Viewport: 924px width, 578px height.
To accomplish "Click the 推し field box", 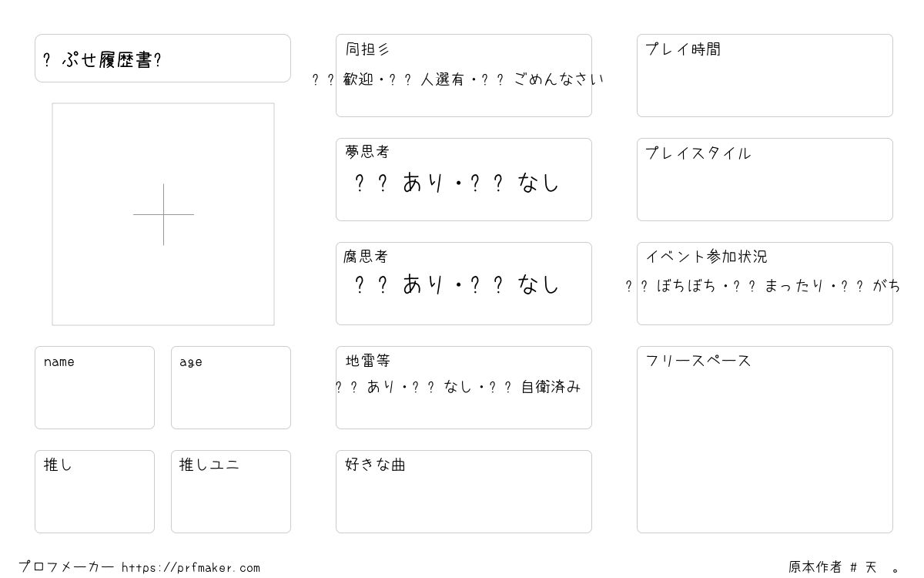I will [x=95, y=492].
